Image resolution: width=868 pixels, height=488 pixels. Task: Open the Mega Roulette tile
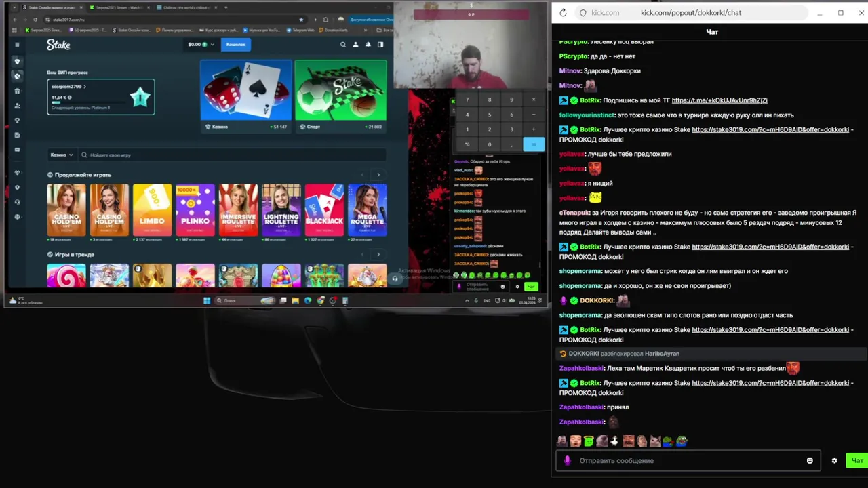(x=368, y=210)
